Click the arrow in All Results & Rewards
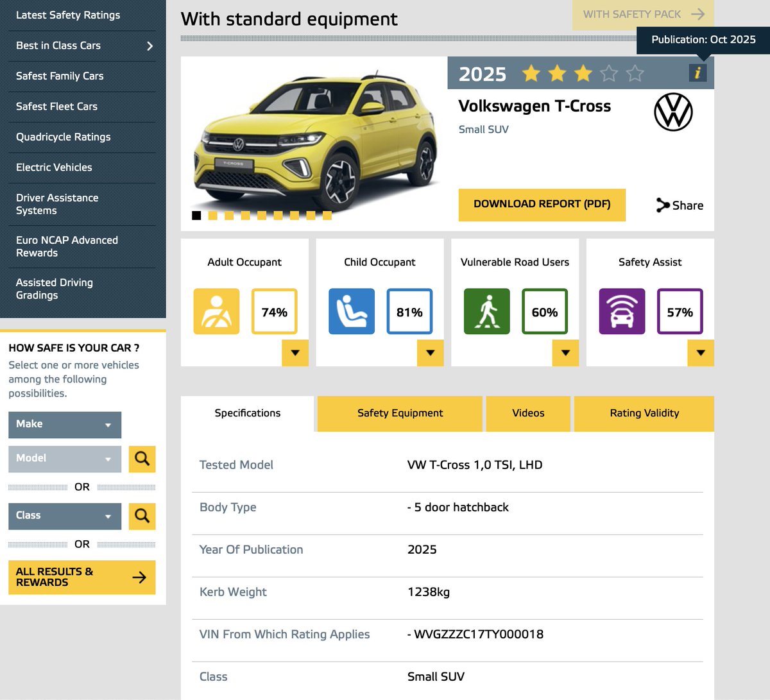Image resolution: width=770 pixels, height=700 pixels. pyautogui.click(x=139, y=577)
